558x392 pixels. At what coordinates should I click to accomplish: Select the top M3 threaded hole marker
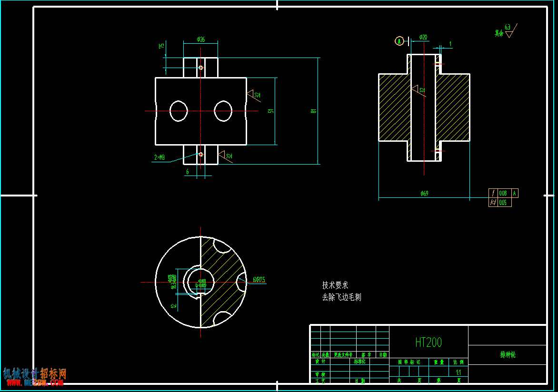click(201, 68)
